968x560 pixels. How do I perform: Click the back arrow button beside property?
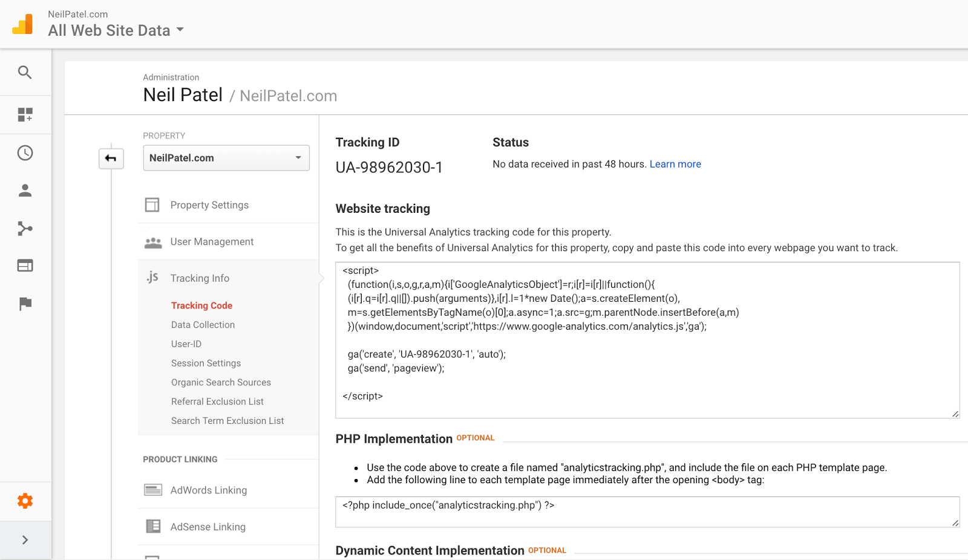(111, 158)
